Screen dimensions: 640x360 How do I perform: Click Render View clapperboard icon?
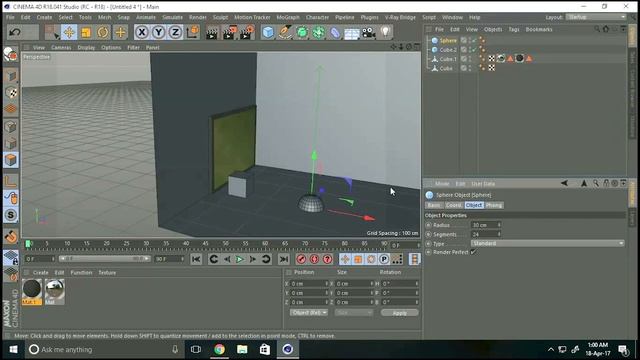tap(212, 32)
